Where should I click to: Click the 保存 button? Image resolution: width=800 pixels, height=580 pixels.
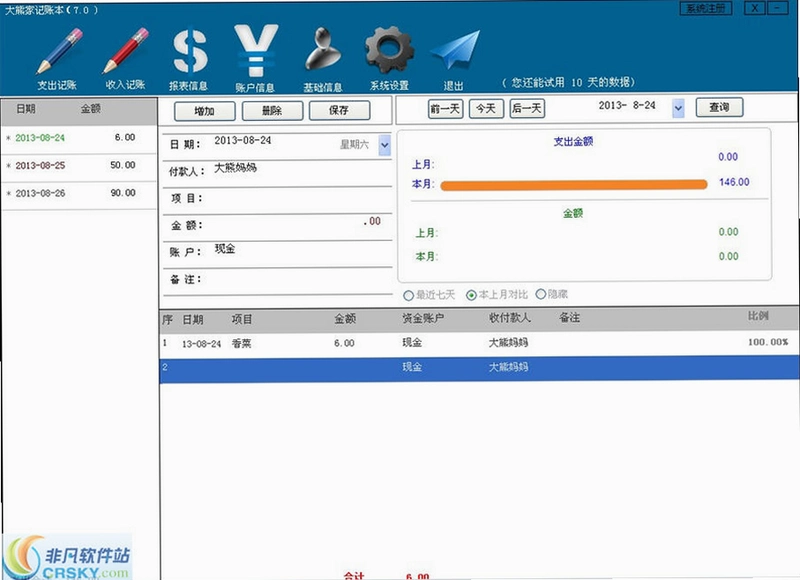coord(339,110)
